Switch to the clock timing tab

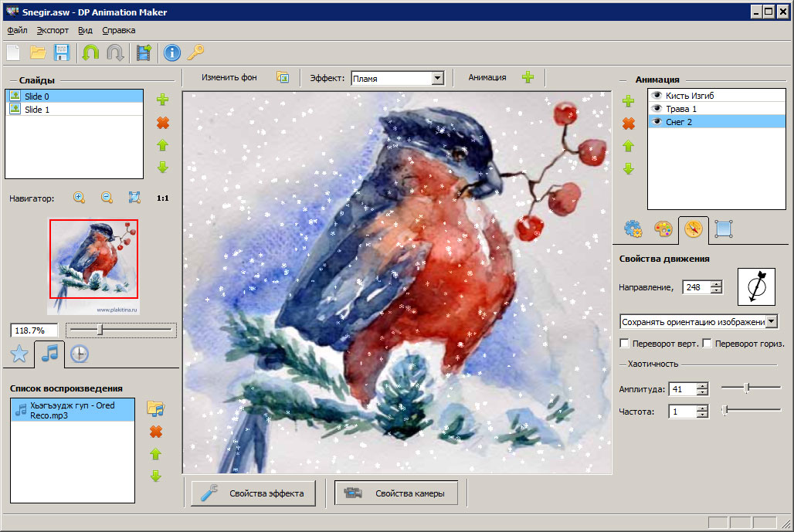point(80,354)
